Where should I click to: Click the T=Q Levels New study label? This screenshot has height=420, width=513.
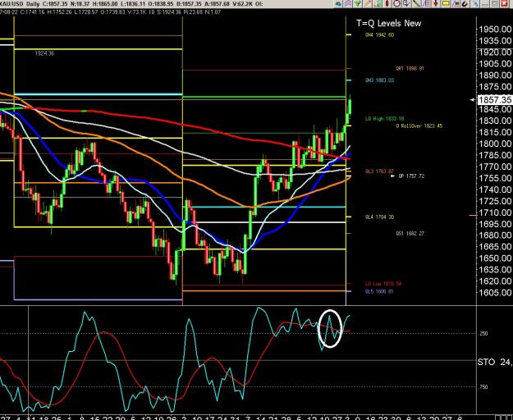[389, 23]
